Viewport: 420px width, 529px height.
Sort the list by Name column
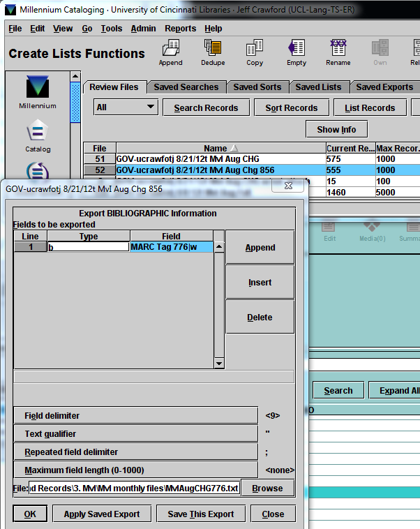[x=215, y=148]
